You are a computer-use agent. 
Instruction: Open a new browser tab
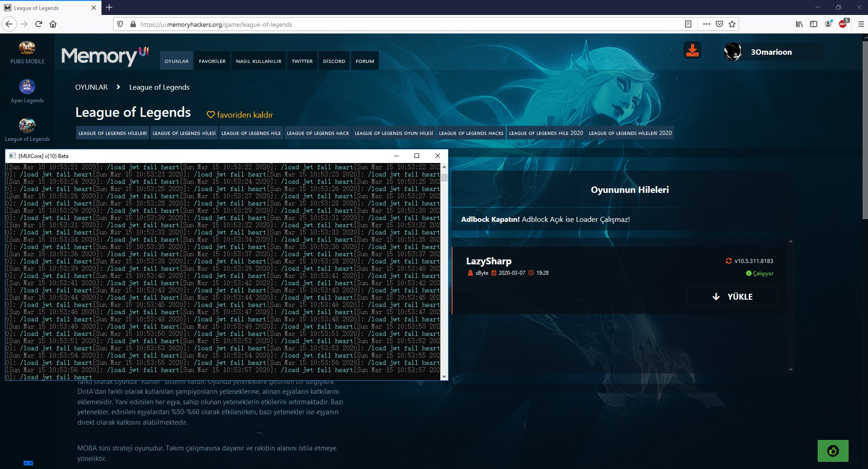click(x=109, y=7)
